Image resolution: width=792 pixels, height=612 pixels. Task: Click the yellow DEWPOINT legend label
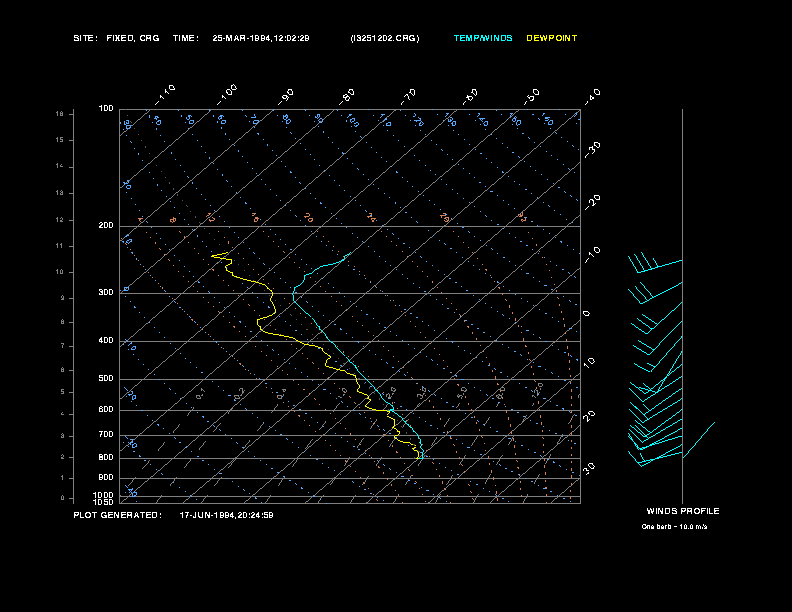552,38
